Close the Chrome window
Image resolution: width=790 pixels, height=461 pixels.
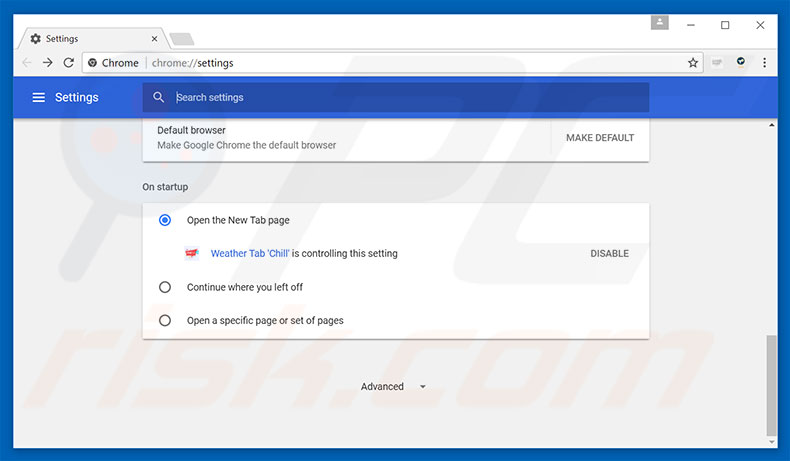(x=760, y=25)
